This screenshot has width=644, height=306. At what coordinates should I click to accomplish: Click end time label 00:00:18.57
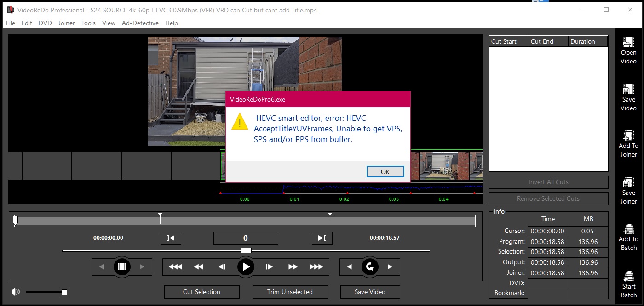coord(385,238)
